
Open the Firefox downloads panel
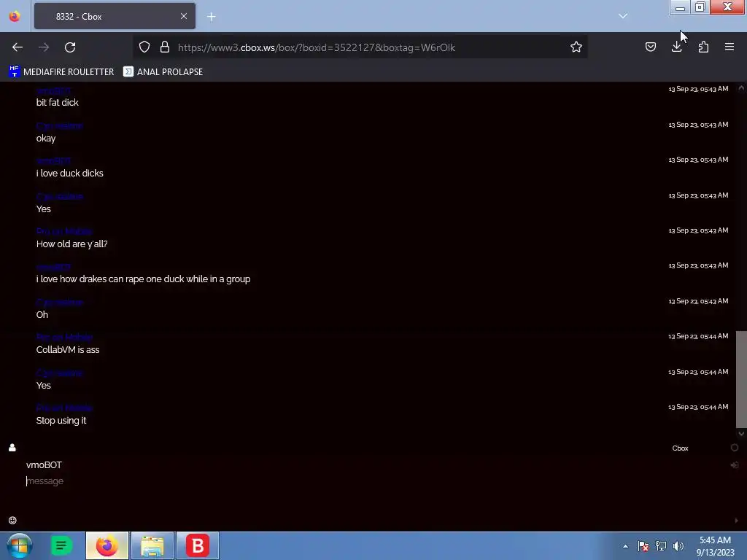676,47
